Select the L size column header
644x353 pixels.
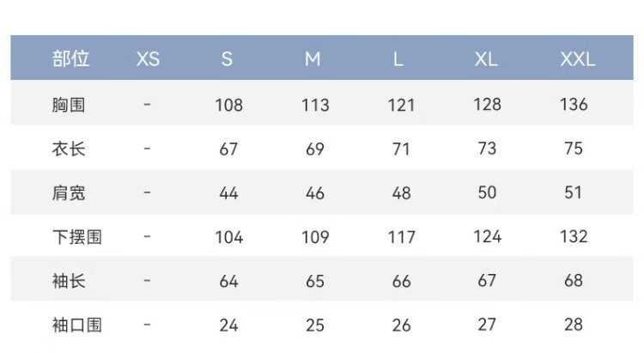398,59
